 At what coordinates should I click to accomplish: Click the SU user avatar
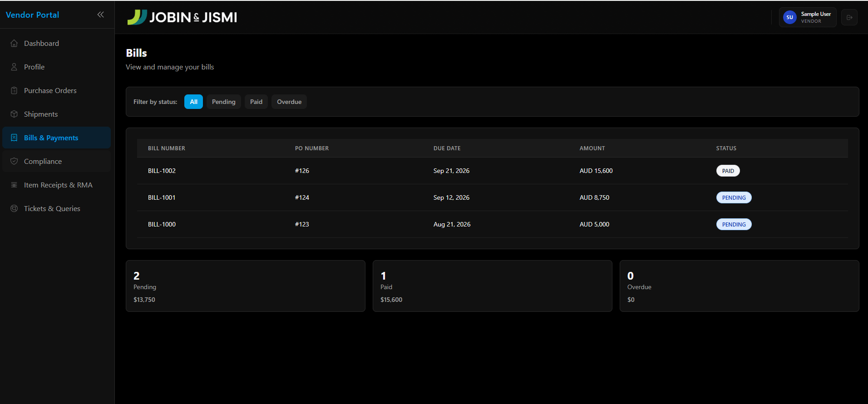(790, 17)
